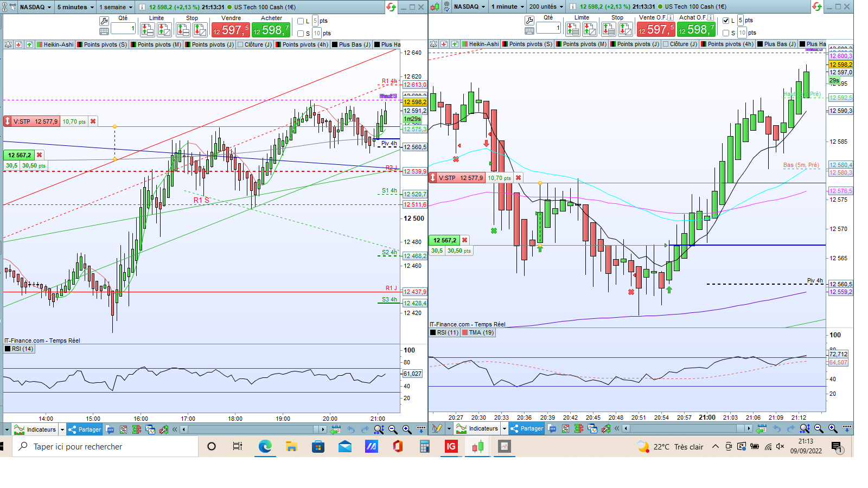Click Indicateurs button in the 1 minute chart

point(477,428)
